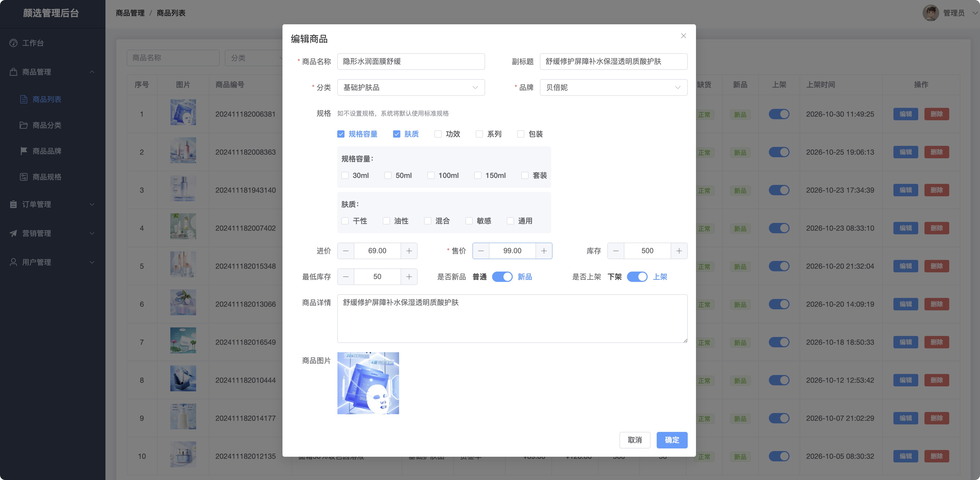Click 编辑 button for row 1
The height and width of the screenshot is (480, 980).
[x=905, y=114]
